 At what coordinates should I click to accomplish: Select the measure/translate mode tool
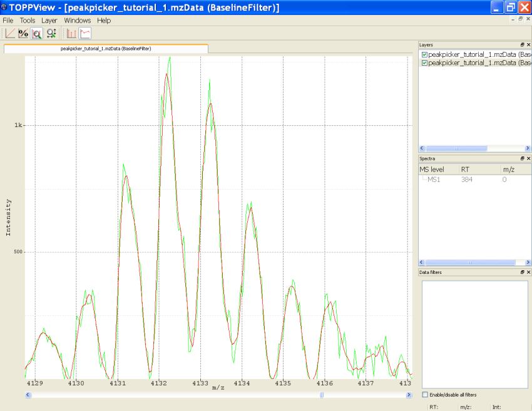coord(50,33)
